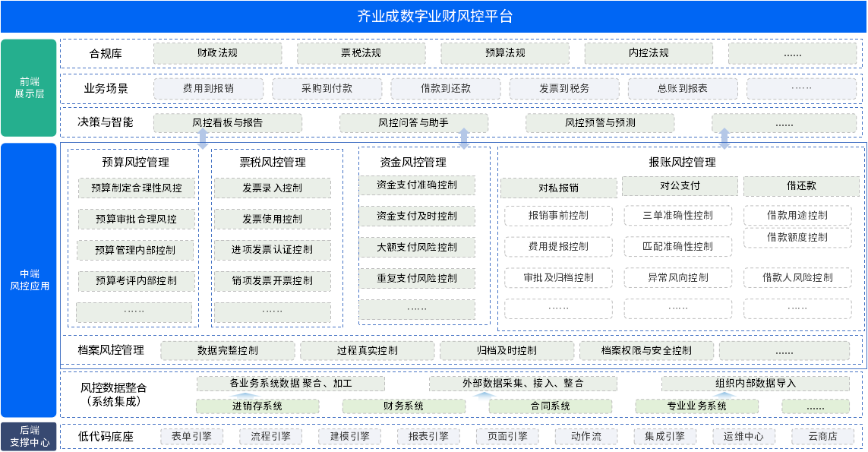Select the 内控法规 box
This screenshot has width=868, height=452.
[x=649, y=53]
